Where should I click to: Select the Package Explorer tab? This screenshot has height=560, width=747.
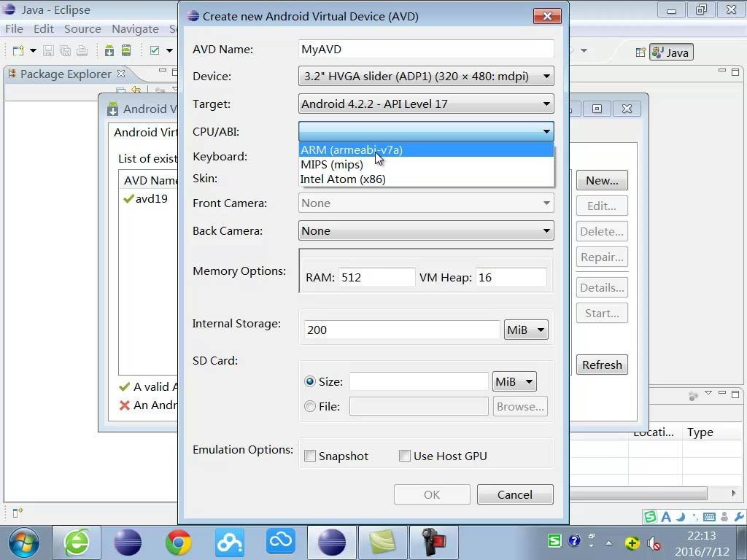66,74
